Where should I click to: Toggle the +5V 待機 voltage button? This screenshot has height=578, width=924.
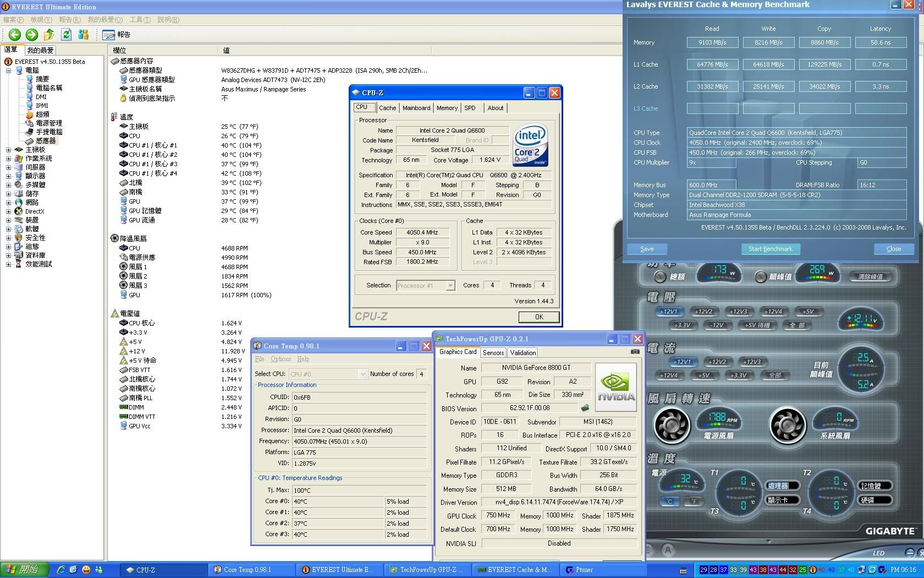[x=757, y=325]
